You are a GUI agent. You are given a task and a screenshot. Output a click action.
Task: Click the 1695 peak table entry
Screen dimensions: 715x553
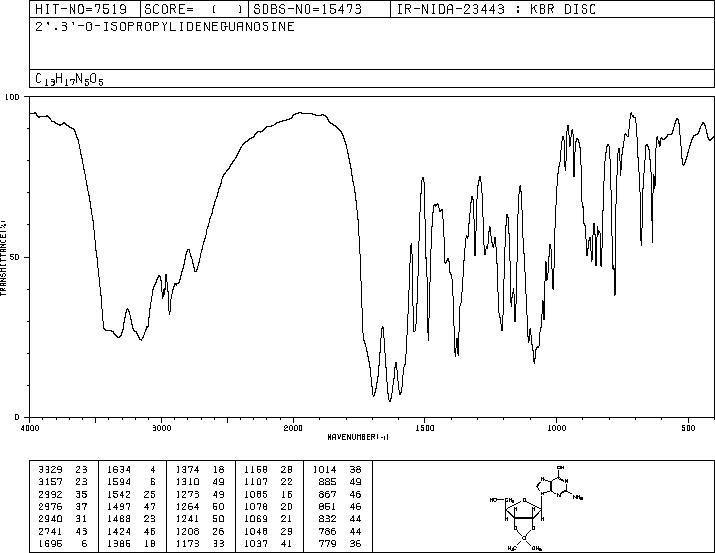tap(50, 543)
